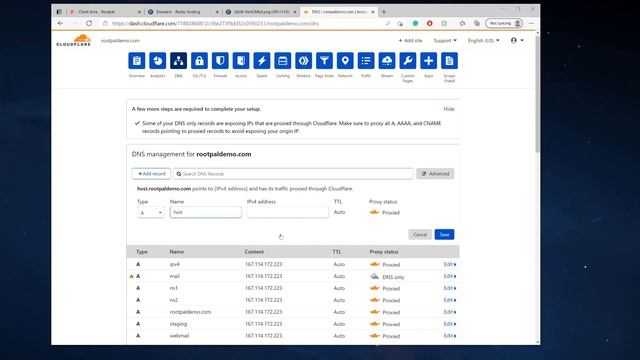Reload the page with refresh icon
Viewport: 640px width, 360px height.
click(x=89, y=23)
